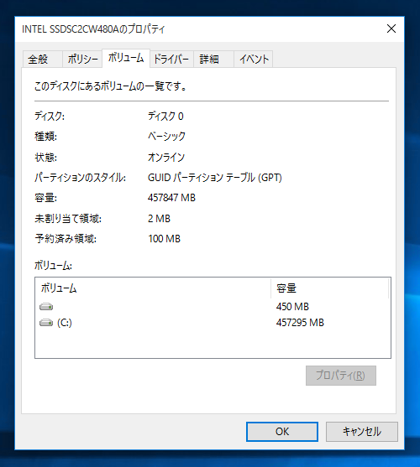Image resolution: width=420 pixels, height=467 pixels.
Task: Click the オンライン status value
Action: (x=166, y=157)
